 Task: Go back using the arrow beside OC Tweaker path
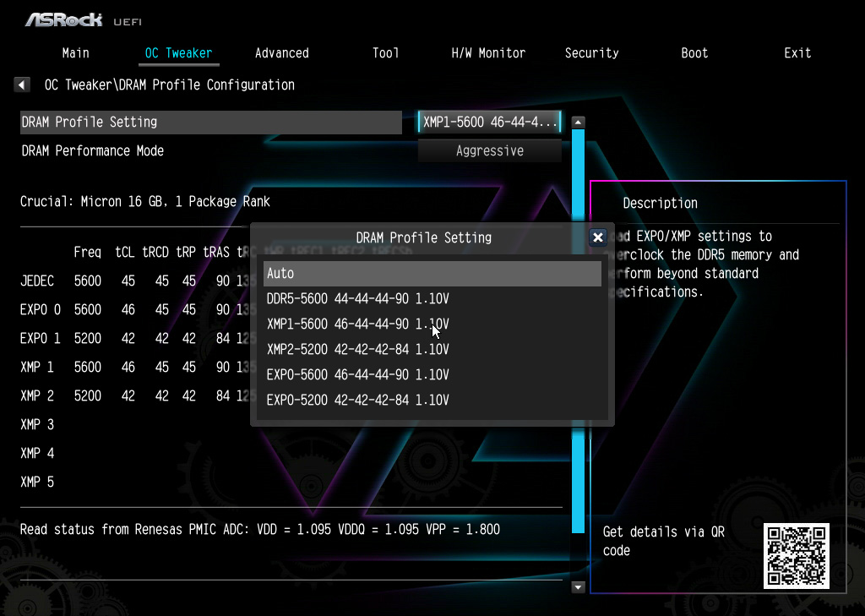pos(21,85)
